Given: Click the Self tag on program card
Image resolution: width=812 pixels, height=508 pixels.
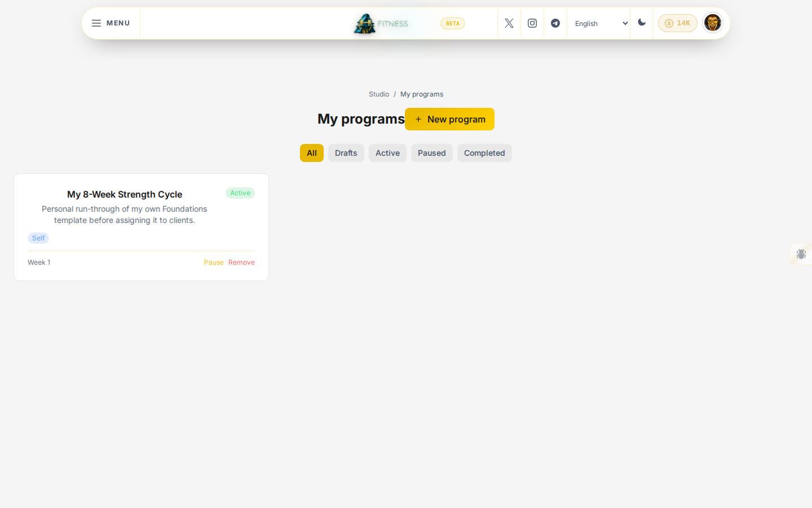Looking at the screenshot, I should point(38,238).
